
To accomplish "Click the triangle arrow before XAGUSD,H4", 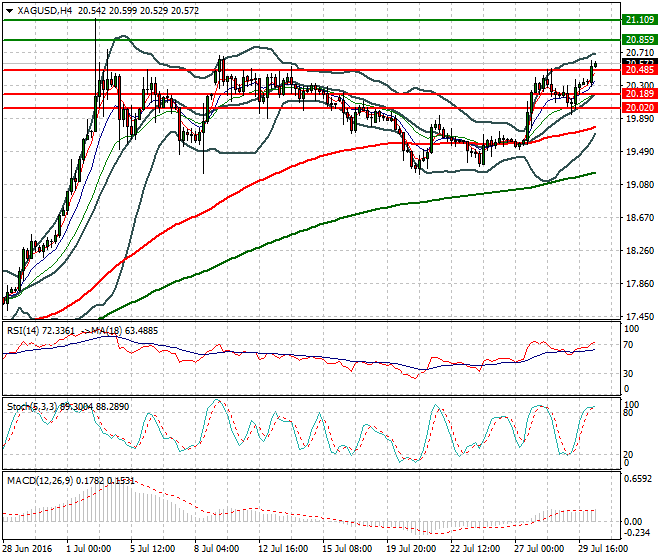I will tap(9, 11).
